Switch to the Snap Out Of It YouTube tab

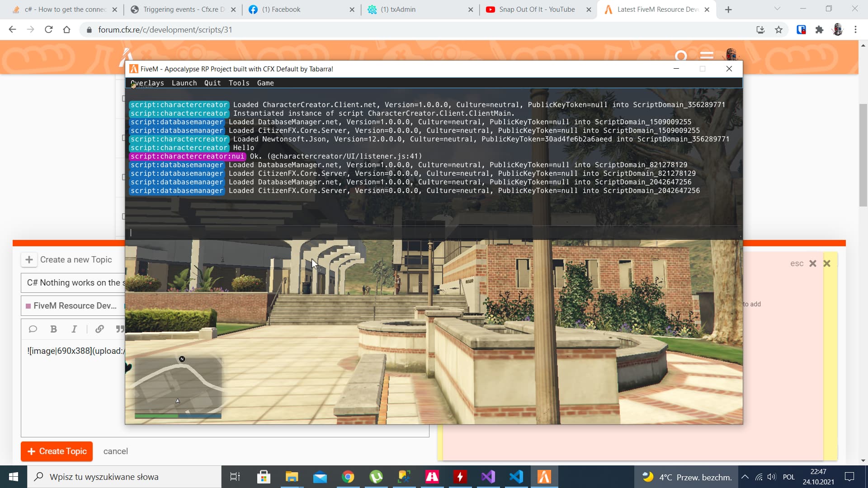pyautogui.click(x=537, y=9)
